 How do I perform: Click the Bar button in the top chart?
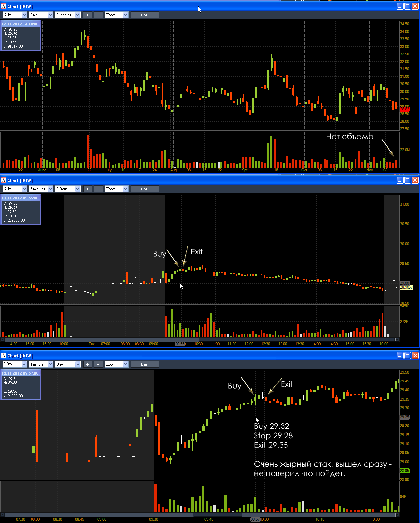(145, 15)
